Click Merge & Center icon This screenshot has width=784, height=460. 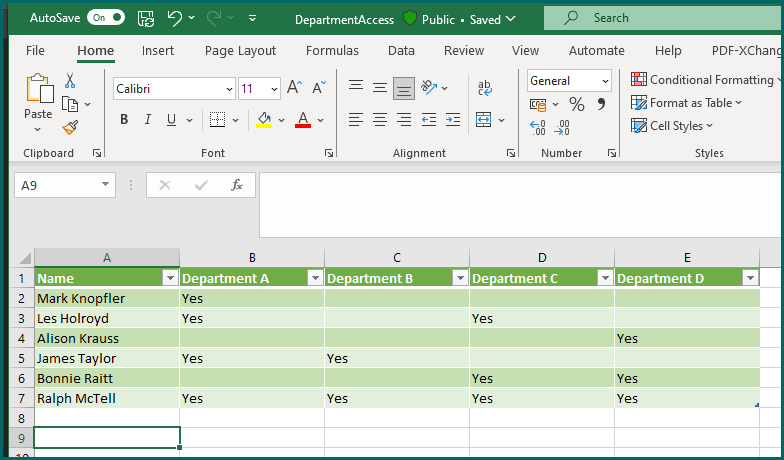coord(484,120)
